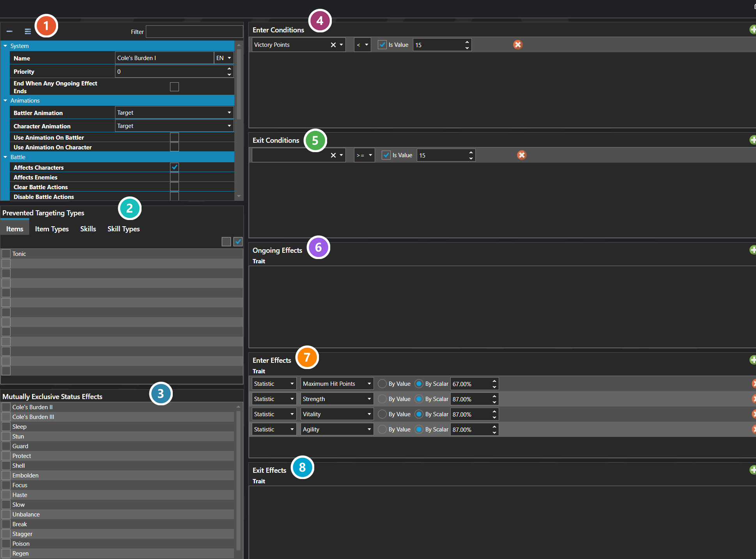Switch to the Item Types tab
Viewport: 756px width, 559px height.
click(x=52, y=229)
